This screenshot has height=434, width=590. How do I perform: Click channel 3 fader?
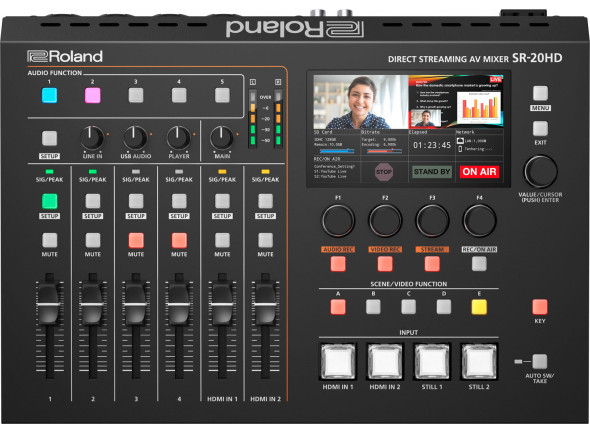[136, 303]
